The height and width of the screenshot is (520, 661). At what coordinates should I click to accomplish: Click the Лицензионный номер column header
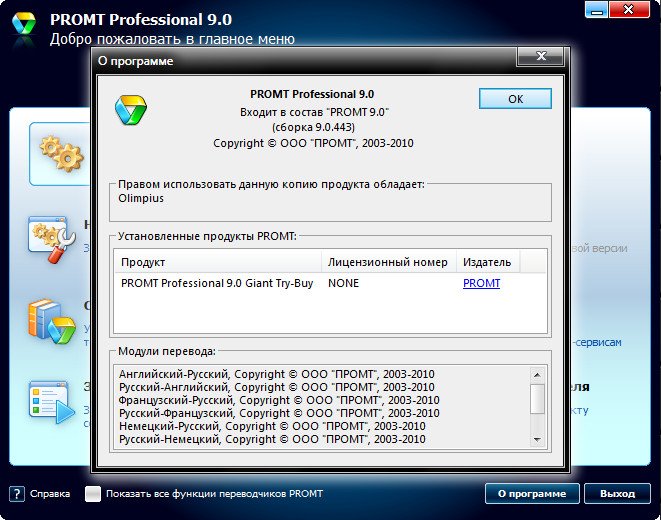[x=387, y=262]
